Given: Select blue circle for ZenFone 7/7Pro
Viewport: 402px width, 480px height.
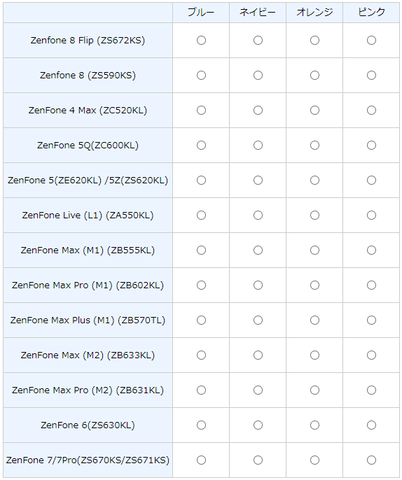Looking at the screenshot, I should coord(201,460).
